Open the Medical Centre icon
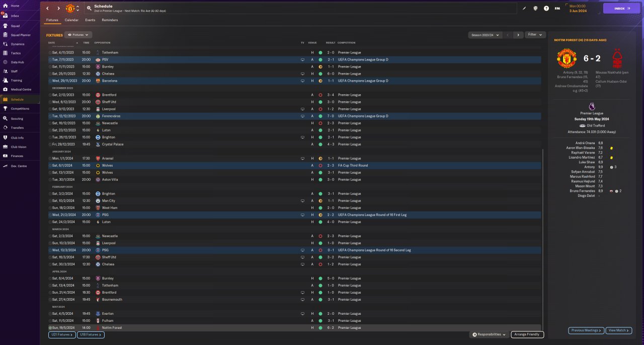 click(5, 89)
